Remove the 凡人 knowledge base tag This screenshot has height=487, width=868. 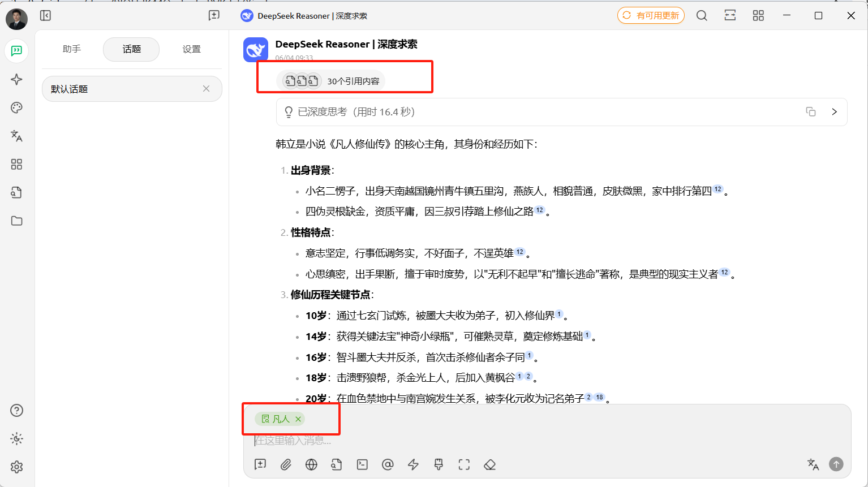pyautogui.click(x=298, y=419)
